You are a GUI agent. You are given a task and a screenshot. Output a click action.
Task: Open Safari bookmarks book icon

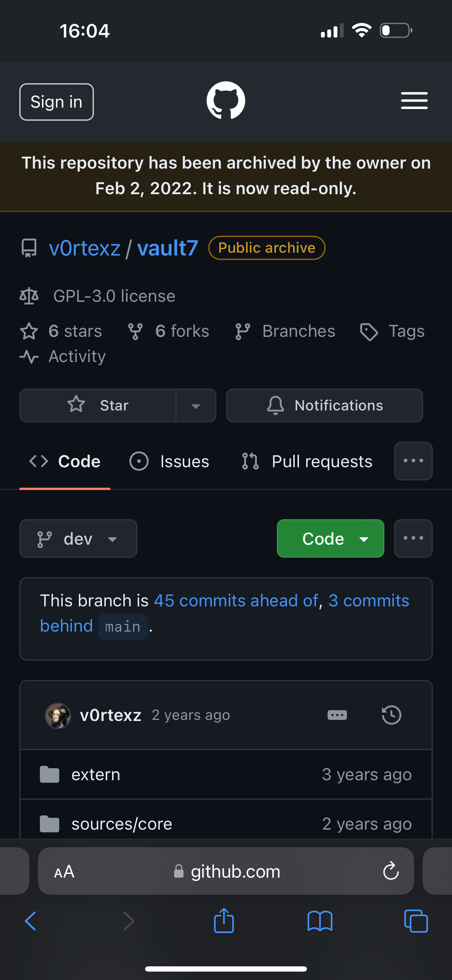tap(320, 921)
